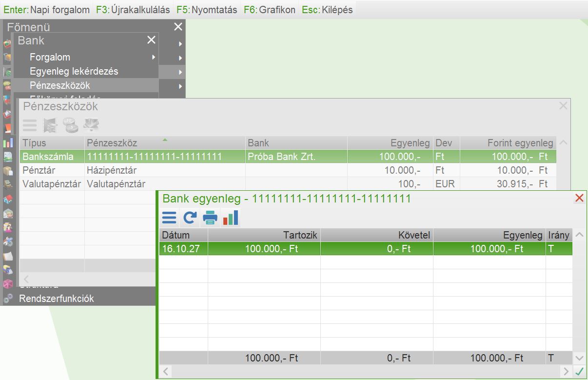The image size is (588, 380).
Task: Select the Pénztár Házipénztár row
Action: pyautogui.click(x=288, y=170)
